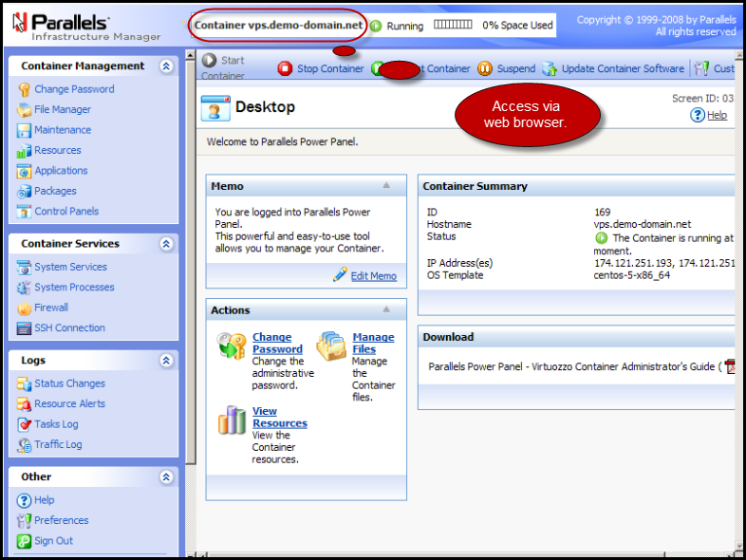Viewport: 746px width, 560px height.
Task: Click the sidebar scrollbar up arrow
Action: (x=191, y=55)
